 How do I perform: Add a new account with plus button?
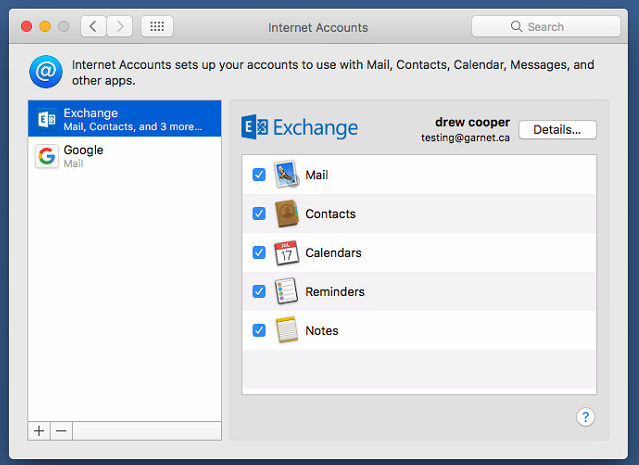click(x=39, y=431)
